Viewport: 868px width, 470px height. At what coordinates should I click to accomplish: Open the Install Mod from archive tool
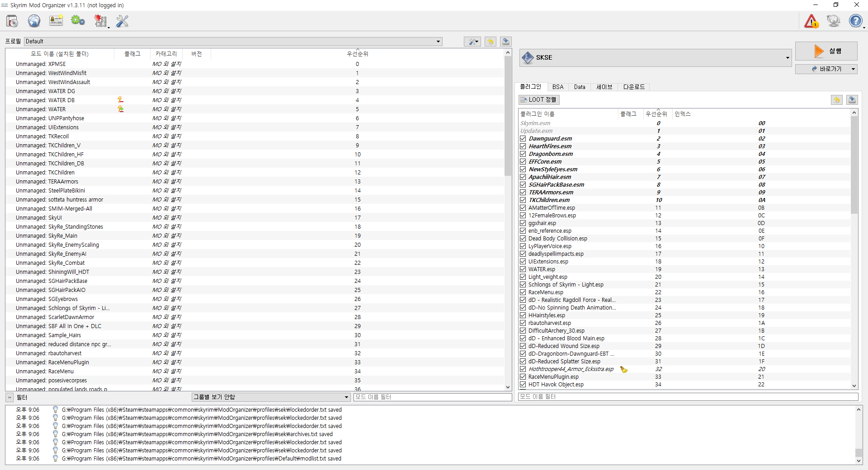12,21
